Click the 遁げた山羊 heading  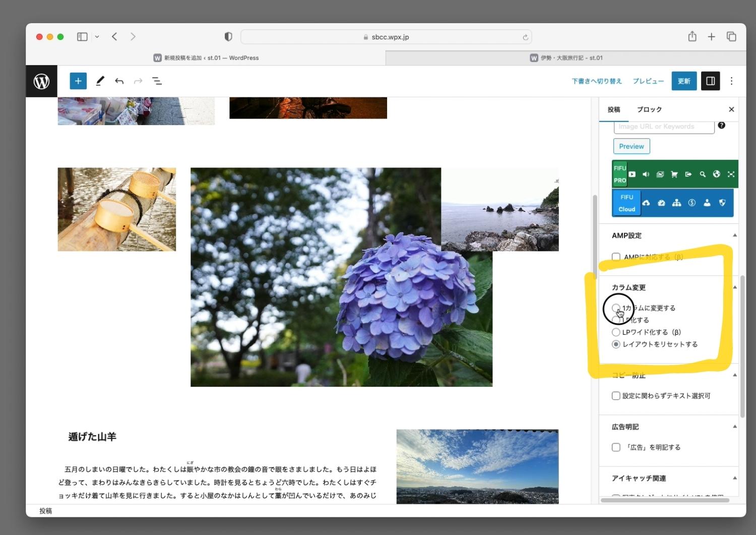coord(92,437)
